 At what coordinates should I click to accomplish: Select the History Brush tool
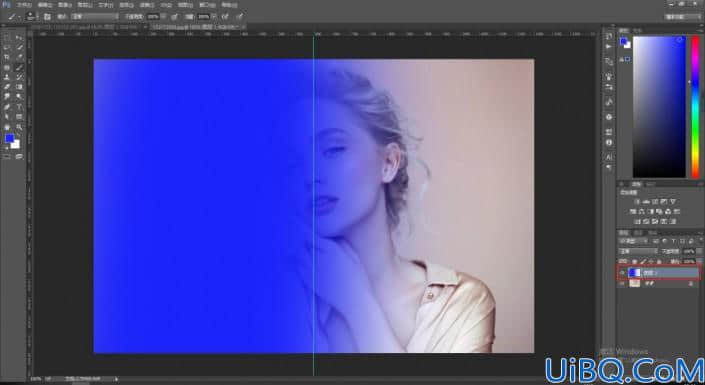19,77
